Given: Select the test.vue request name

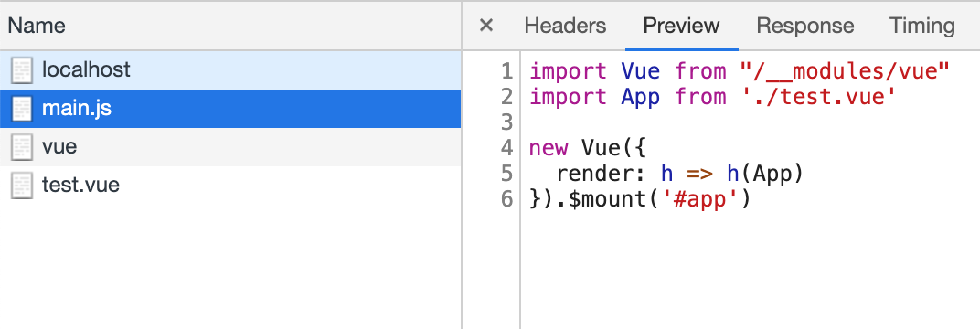Looking at the screenshot, I should [80, 186].
